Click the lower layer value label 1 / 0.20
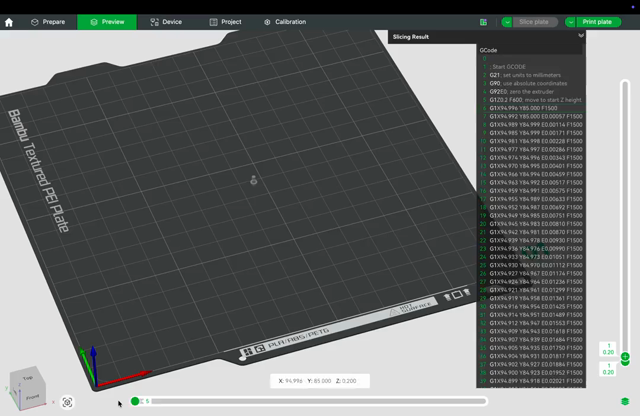This screenshot has width=640, height=416. [608, 369]
